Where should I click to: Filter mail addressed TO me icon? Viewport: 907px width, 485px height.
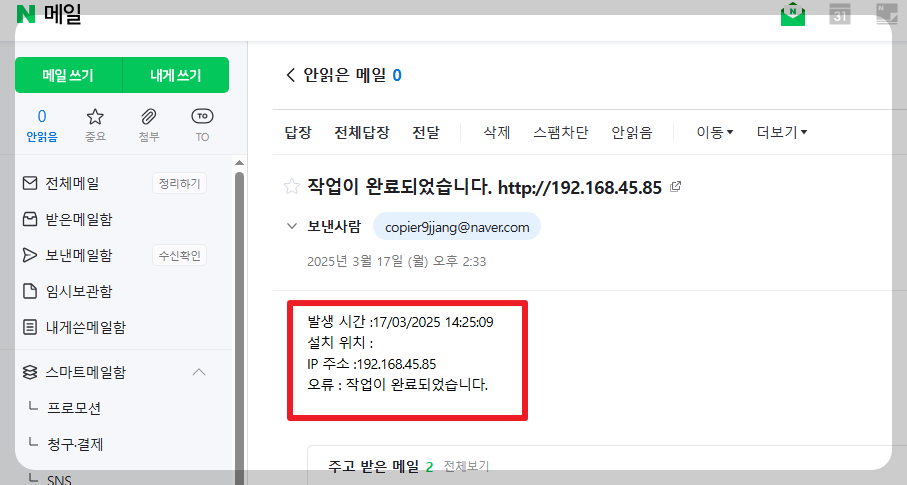[x=202, y=125]
